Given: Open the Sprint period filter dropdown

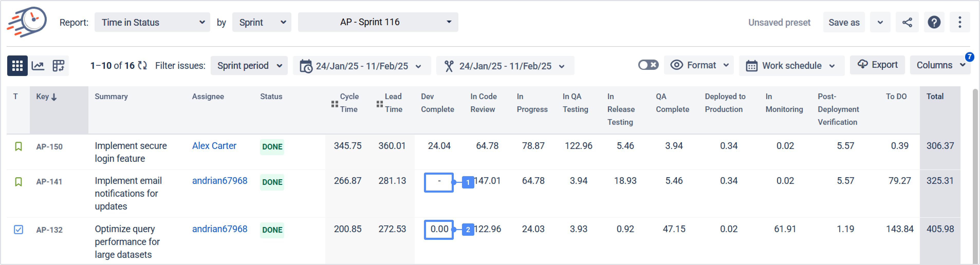Looking at the screenshot, I should coord(249,66).
